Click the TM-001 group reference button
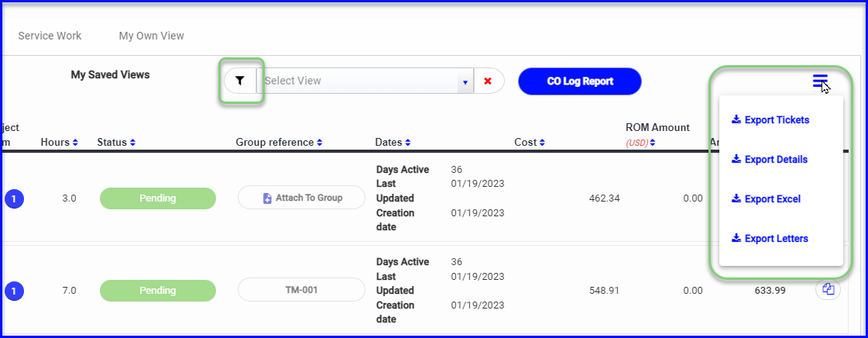This screenshot has width=868, height=338. pyautogui.click(x=302, y=290)
